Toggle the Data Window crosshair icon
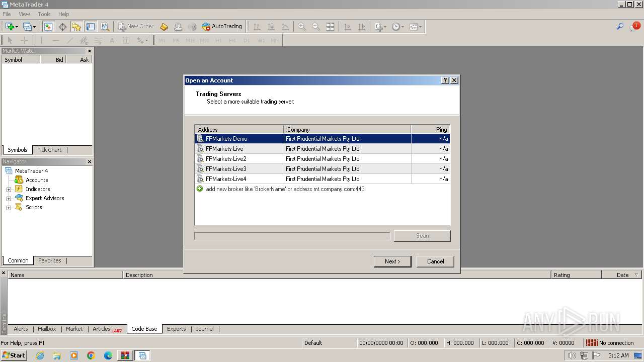This screenshot has height=362, width=644. pos(62,27)
